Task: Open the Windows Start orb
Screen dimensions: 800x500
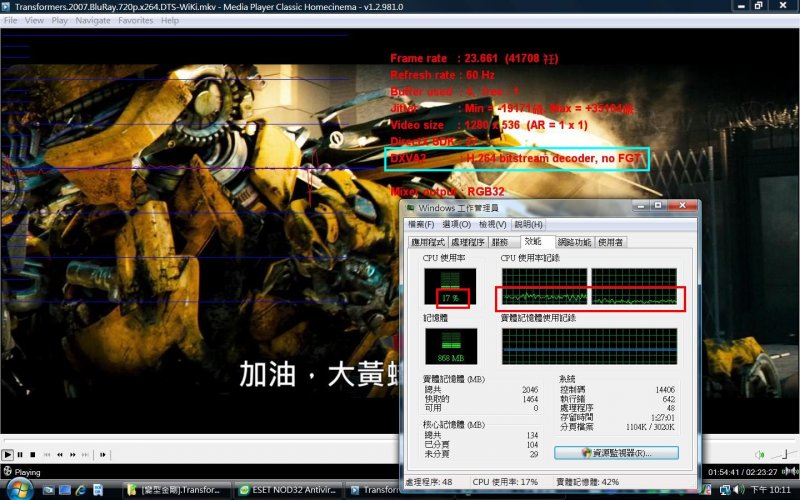Action: point(21,488)
